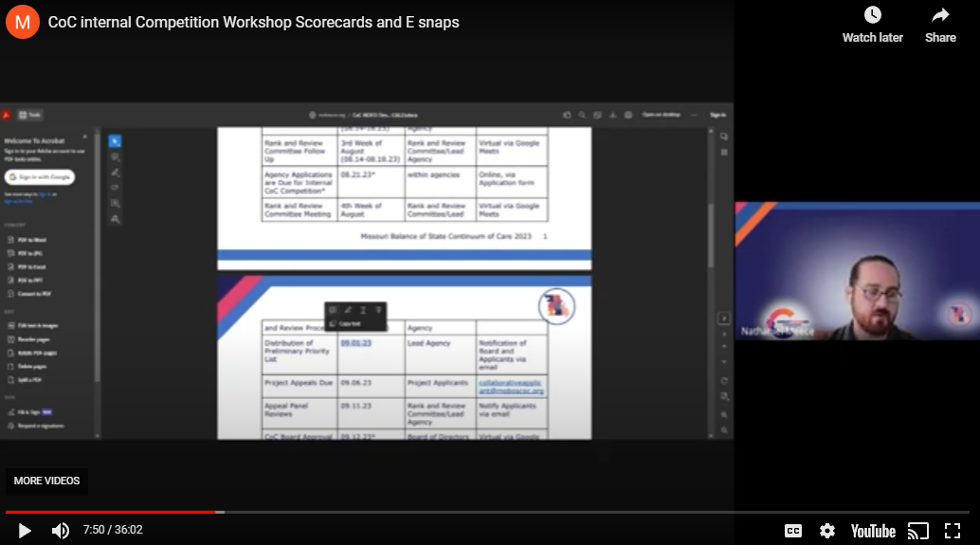Image resolution: width=980 pixels, height=545 pixels.
Task: Choose Delete pages in the sidebar
Action: 27,366
